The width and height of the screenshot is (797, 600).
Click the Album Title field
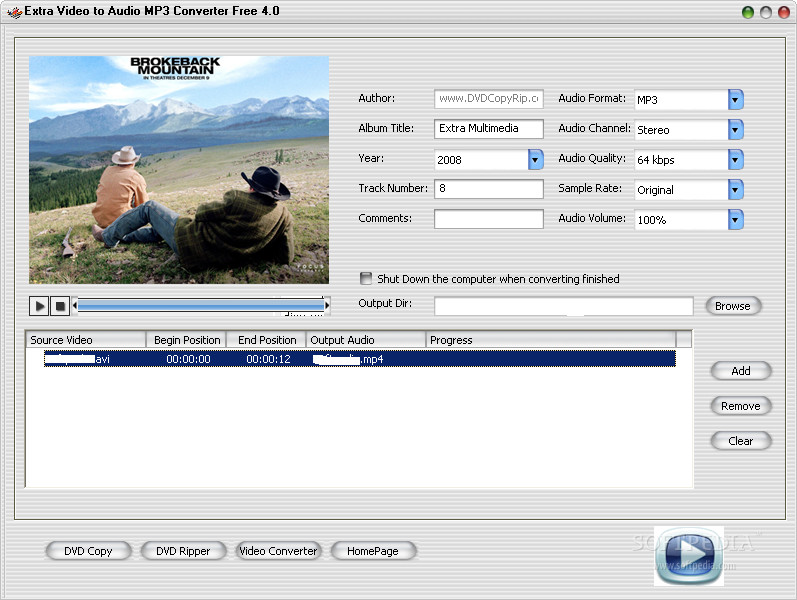488,129
